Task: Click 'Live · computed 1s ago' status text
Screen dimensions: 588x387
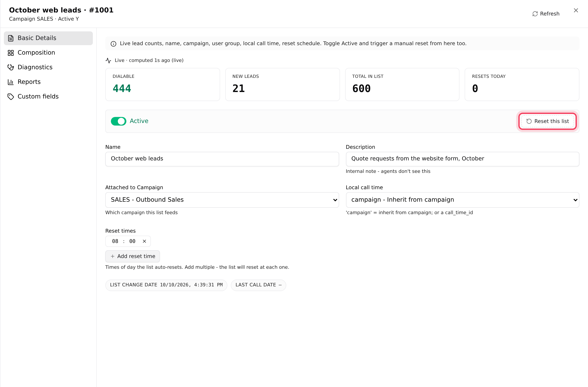Action: 149,60
